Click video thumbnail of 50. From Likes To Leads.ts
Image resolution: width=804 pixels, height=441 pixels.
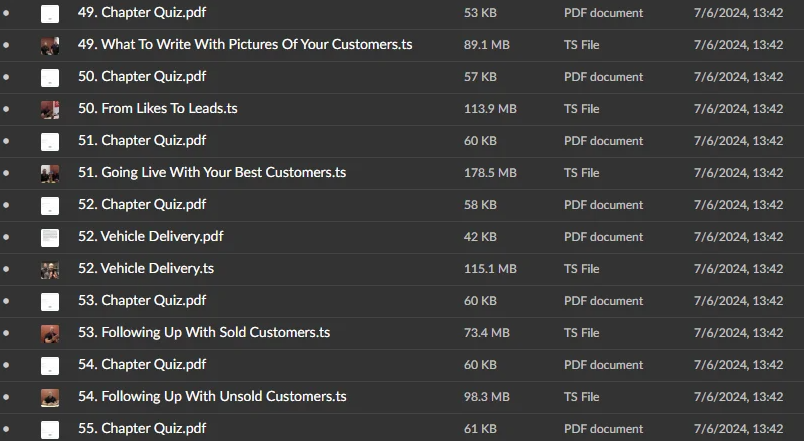[50, 109]
